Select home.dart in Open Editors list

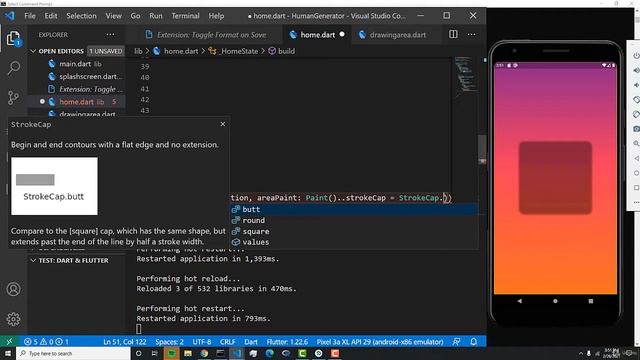pos(77,102)
